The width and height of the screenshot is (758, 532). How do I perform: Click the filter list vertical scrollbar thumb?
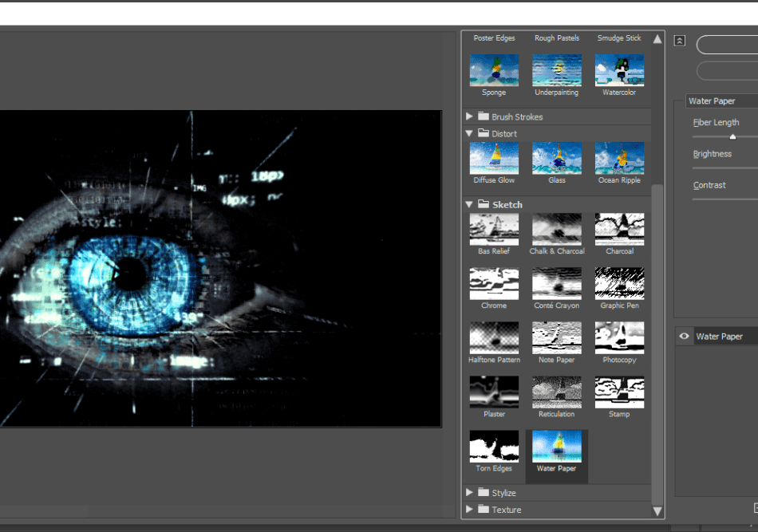click(x=657, y=345)
